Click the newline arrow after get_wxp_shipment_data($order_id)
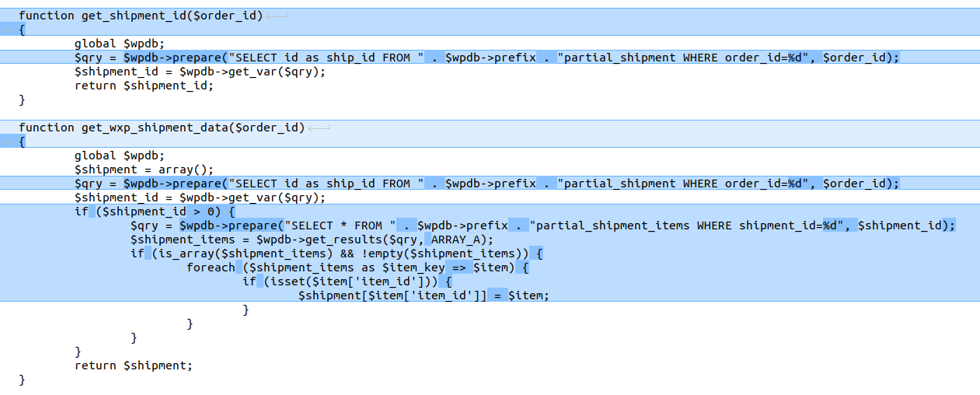The height and width of the screenshot is (395, 980). coord(319,128)
